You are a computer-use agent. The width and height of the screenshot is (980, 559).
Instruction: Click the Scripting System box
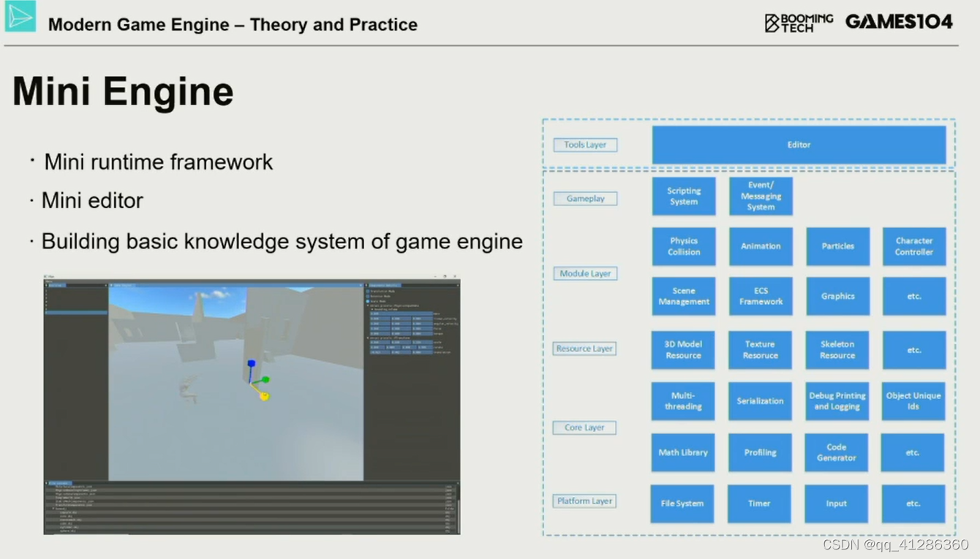[684, 196]
